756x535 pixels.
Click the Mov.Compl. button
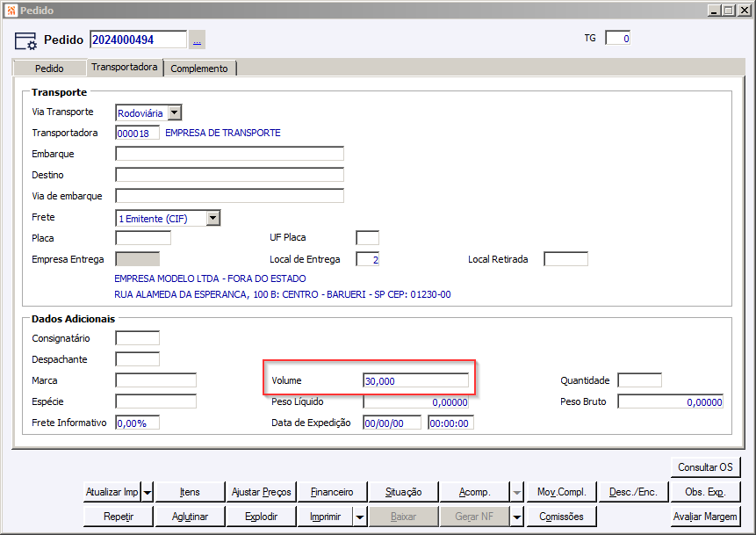point(562,492)
